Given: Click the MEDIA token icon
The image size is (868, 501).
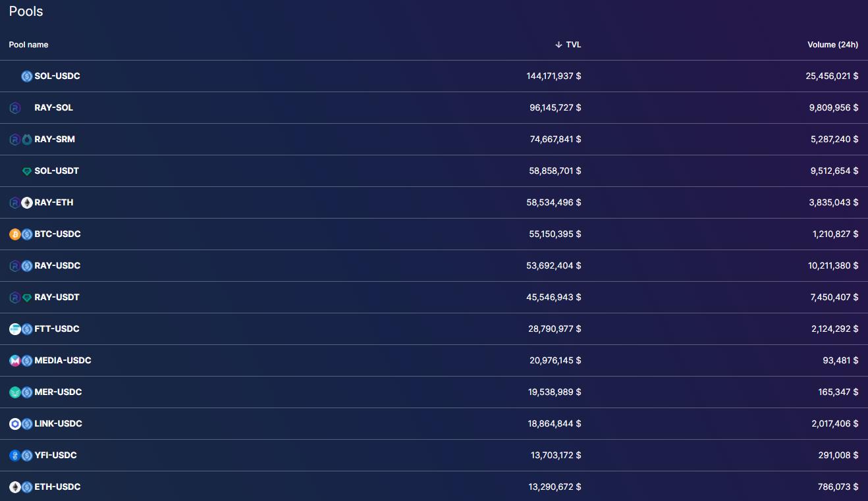Looking at the screenshot, I should (x=14, y=361).
